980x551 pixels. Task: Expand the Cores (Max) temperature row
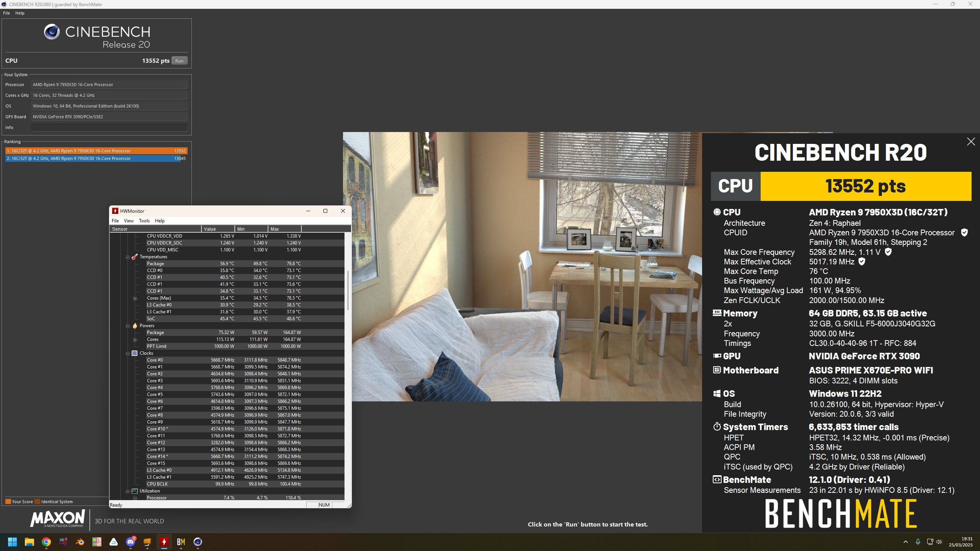(135, 298)
